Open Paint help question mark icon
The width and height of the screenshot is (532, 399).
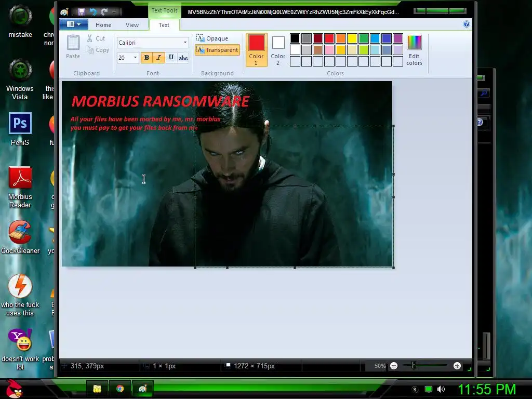pos(467,24)
